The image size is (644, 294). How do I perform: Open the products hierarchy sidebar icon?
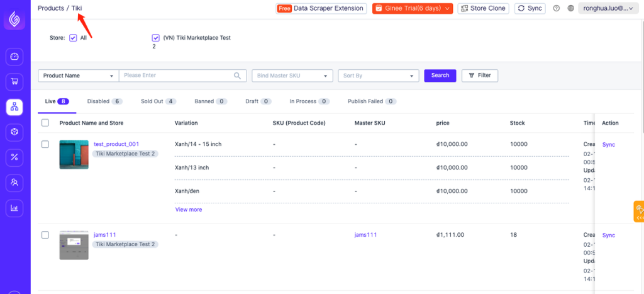pos(14,107)
